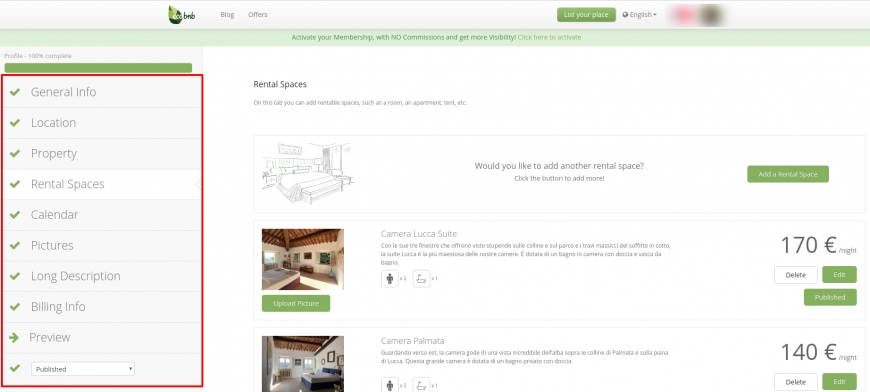
Task: Expand the English language selector
Action: pyautogui.click(x=640, y=15)
